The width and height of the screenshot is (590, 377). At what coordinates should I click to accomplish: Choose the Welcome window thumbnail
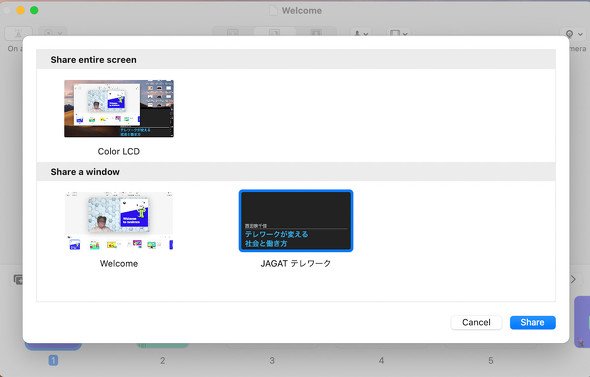[119, 221]
